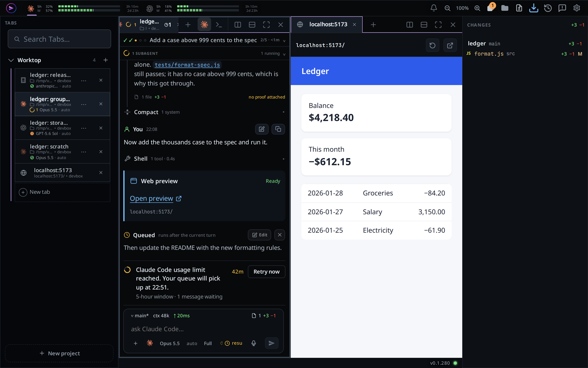Screen dimensions: 588x368
Task: Click the Claude usage progress bar
Action: (x=89, y=8)
